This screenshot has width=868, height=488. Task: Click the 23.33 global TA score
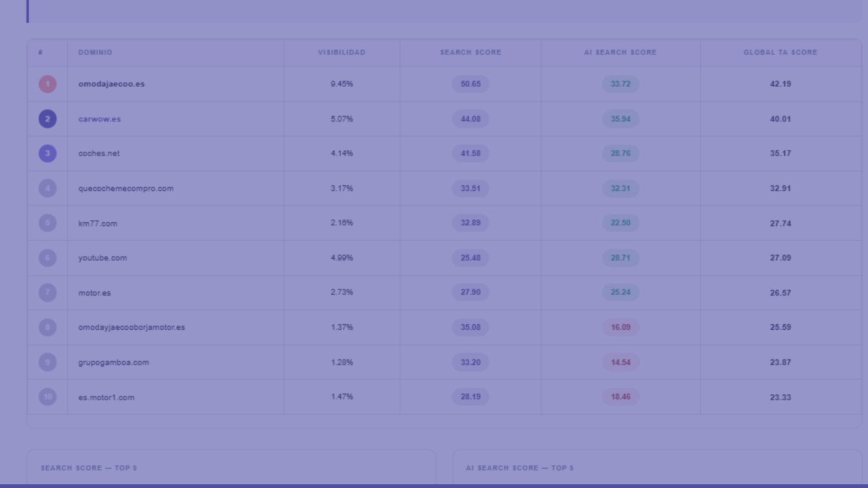click(780, 397)
